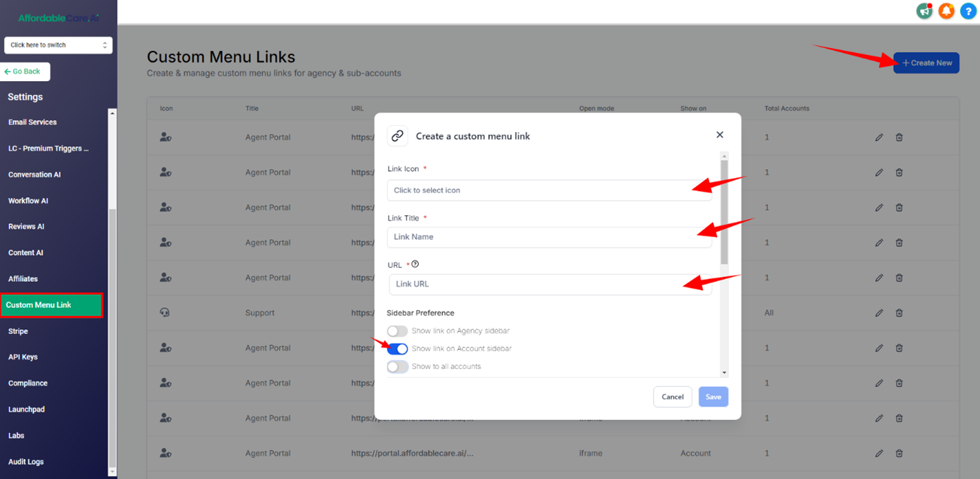
Task: Click edit pencil for Support row
Action: click(x=879, y=313)
